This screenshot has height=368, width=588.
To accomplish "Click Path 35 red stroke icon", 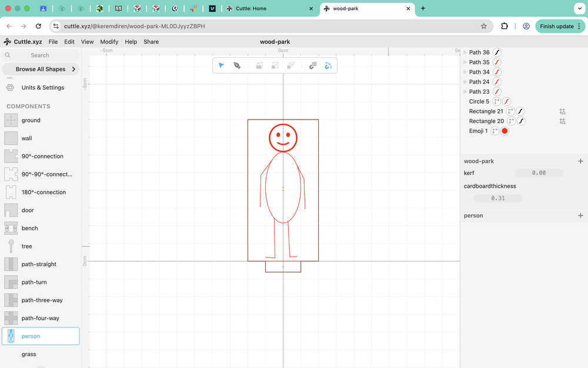I will pyautogui.click(x=497, y=62).
